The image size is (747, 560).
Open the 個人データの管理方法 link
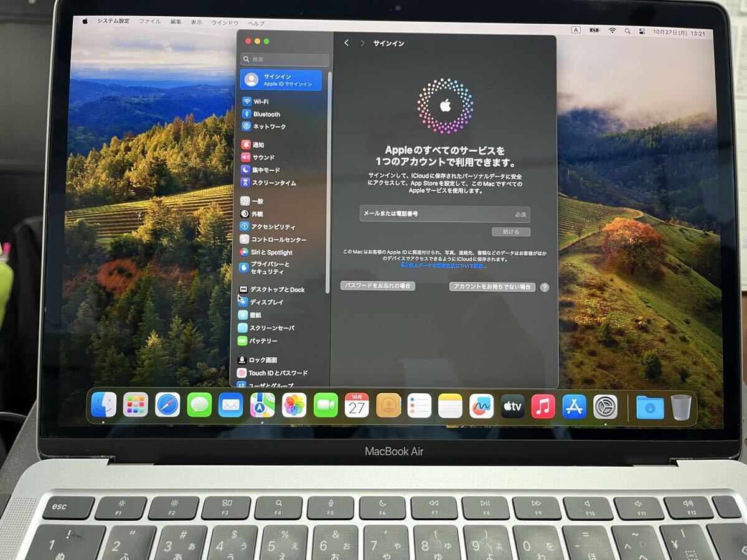tap(443, 266)
